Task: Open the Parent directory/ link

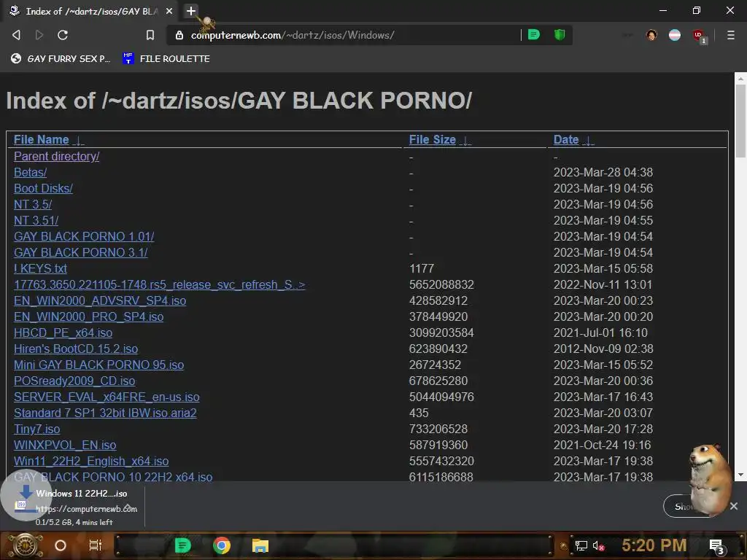Action: pyautogui.click(x=57, y=156)
